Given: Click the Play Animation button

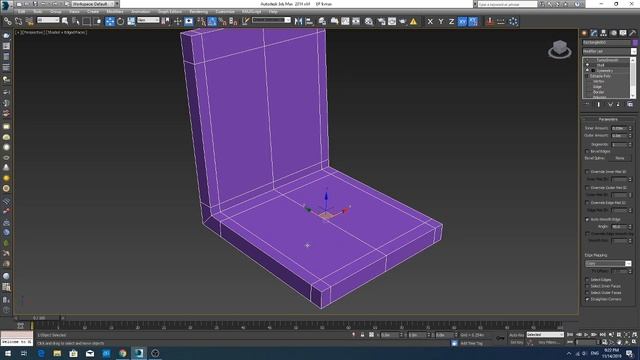Looking at the screenshot, I should tap(586, 335).
